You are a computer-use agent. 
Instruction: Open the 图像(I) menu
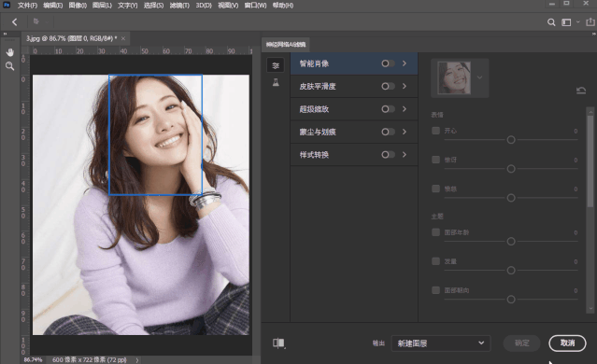point(78,6)
